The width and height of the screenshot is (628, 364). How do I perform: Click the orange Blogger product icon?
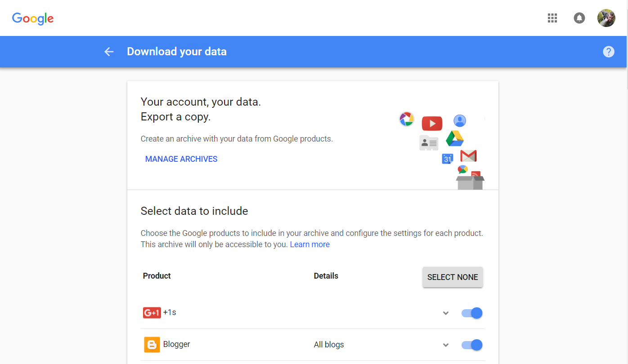point(152,344)
